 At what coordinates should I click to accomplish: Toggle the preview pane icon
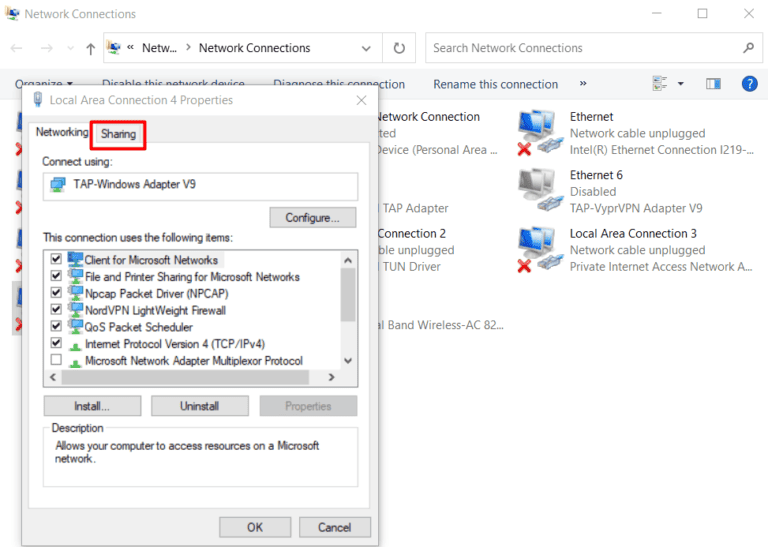pos(713,84)
